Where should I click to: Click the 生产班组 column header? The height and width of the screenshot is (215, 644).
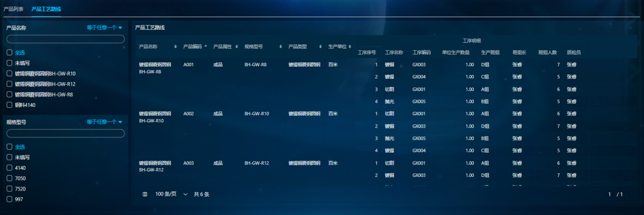[x=491, y=53]
